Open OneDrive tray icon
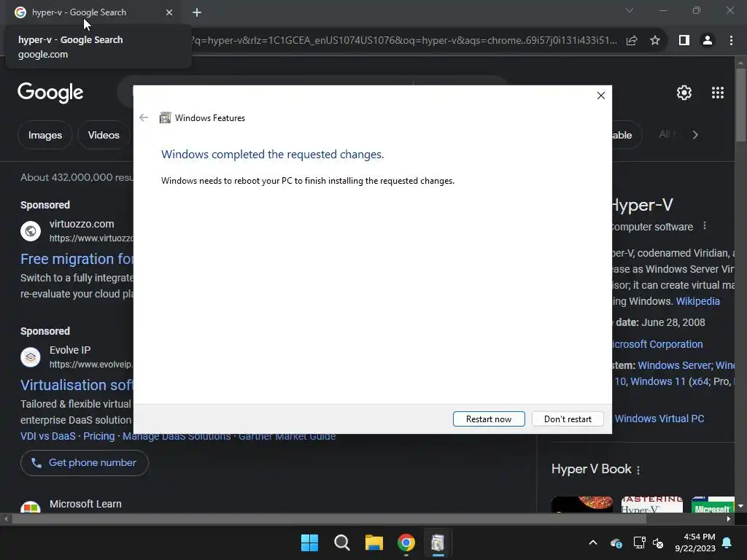Viewport: 747px width, 560px height. pyautogui.click(x=616, y=542)
